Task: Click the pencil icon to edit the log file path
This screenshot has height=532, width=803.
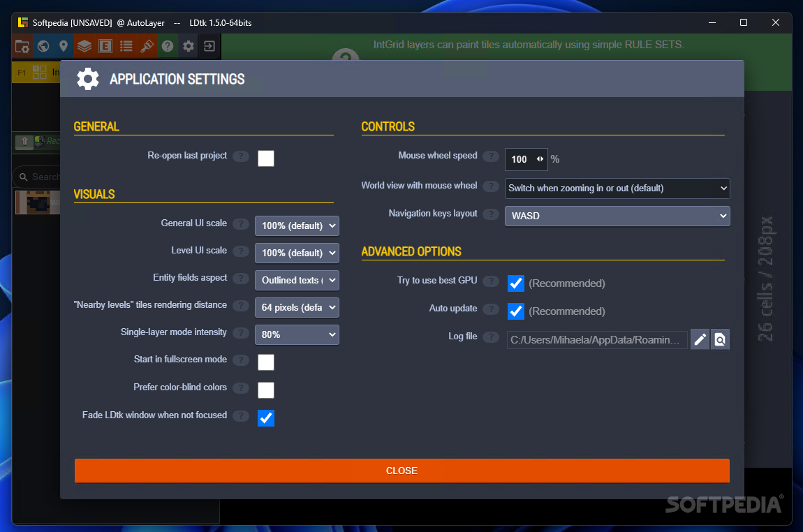Action: (700, 339)
